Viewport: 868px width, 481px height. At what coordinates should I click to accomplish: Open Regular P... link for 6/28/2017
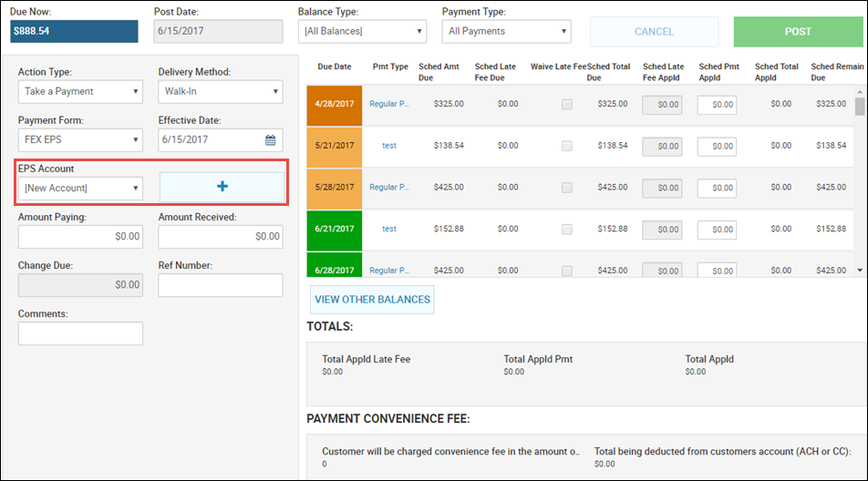[x=389, y=271]
